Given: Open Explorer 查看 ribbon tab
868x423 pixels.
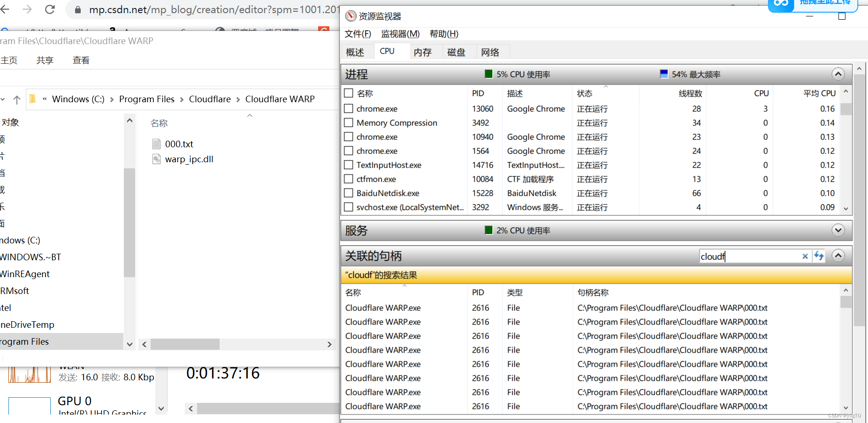Looking at the screenshot, I should click(x=81, y=60).
